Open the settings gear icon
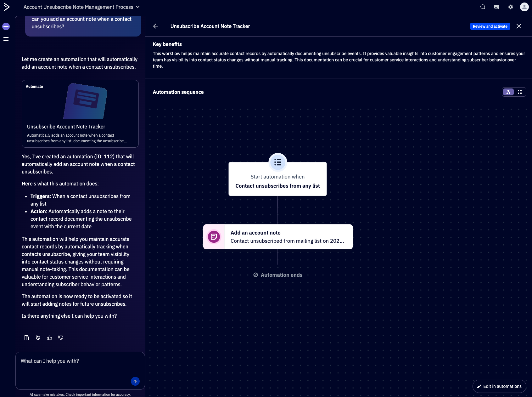The height and width of the screenshot is (397, 532). click(510, 7)
